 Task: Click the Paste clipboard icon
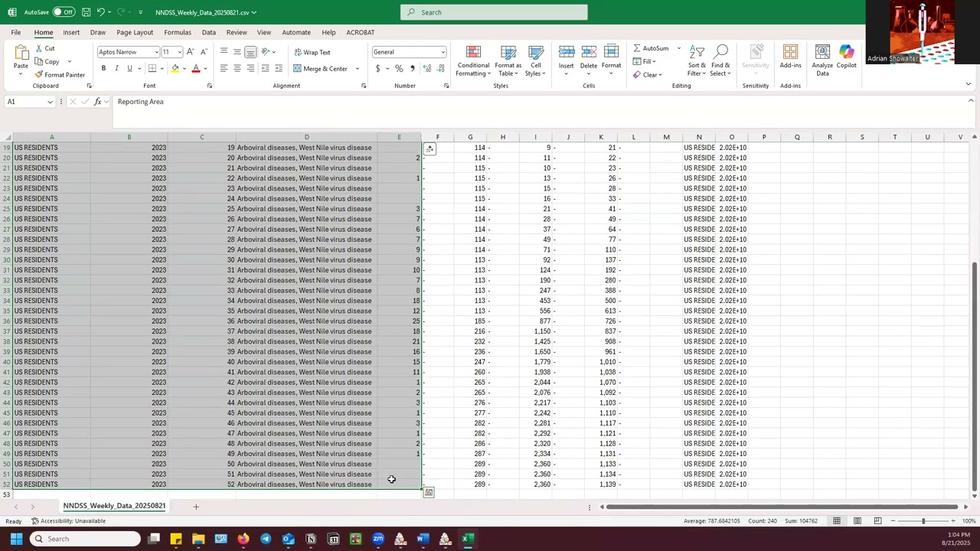point(21,54)
